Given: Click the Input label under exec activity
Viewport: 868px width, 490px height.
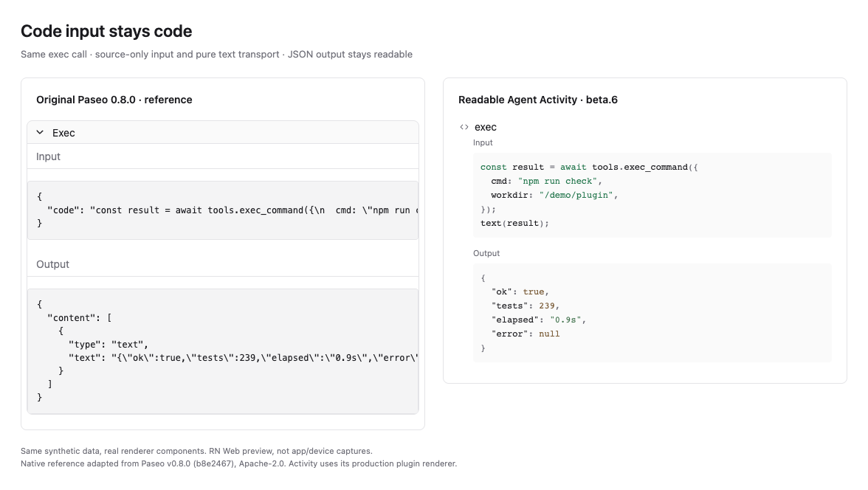Looking at the screenshot, I should [483, 143].
